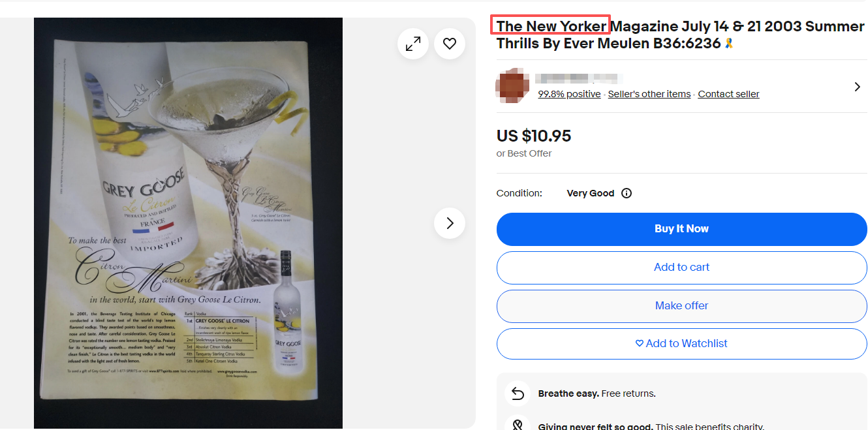Click the seller's avatar picture
Screen dimensions: 868x430
point(512,85)
